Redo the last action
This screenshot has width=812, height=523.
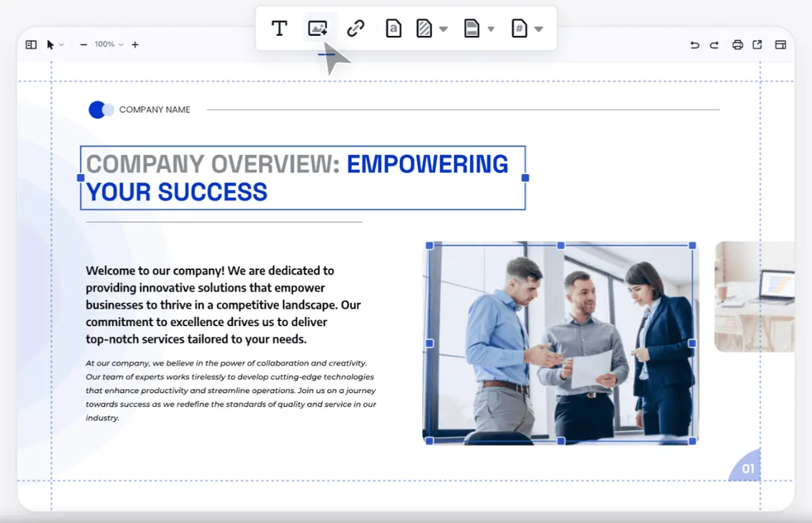(x=714, y=45)
